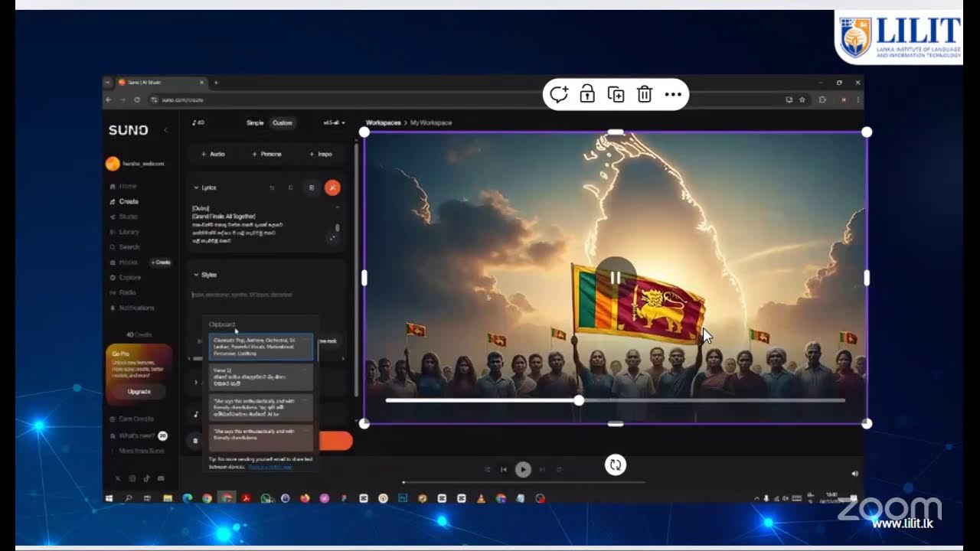The width and height of the screenshot is (980, 551).
Task: Switch to Custom mode
Action: click(x=283, y=123)
